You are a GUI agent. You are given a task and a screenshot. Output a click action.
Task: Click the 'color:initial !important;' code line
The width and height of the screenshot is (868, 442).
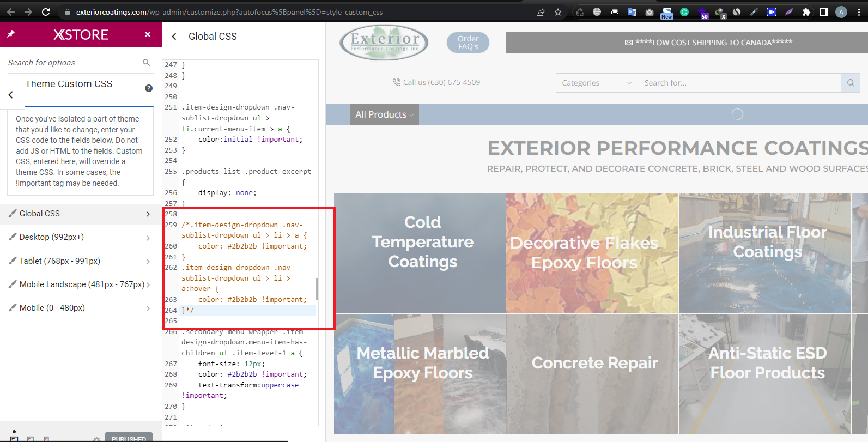click(250, 139)
